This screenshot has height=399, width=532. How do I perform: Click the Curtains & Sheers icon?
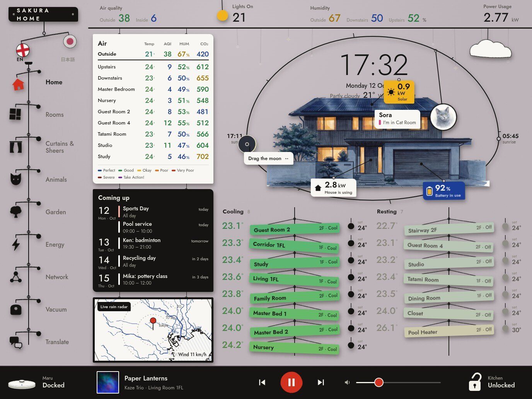15,147
